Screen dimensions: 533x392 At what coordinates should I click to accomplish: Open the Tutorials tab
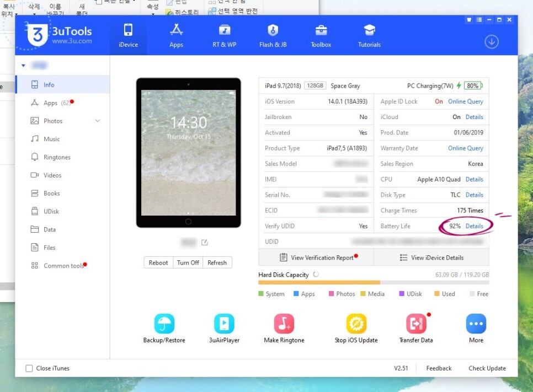(x=369, y=35)
